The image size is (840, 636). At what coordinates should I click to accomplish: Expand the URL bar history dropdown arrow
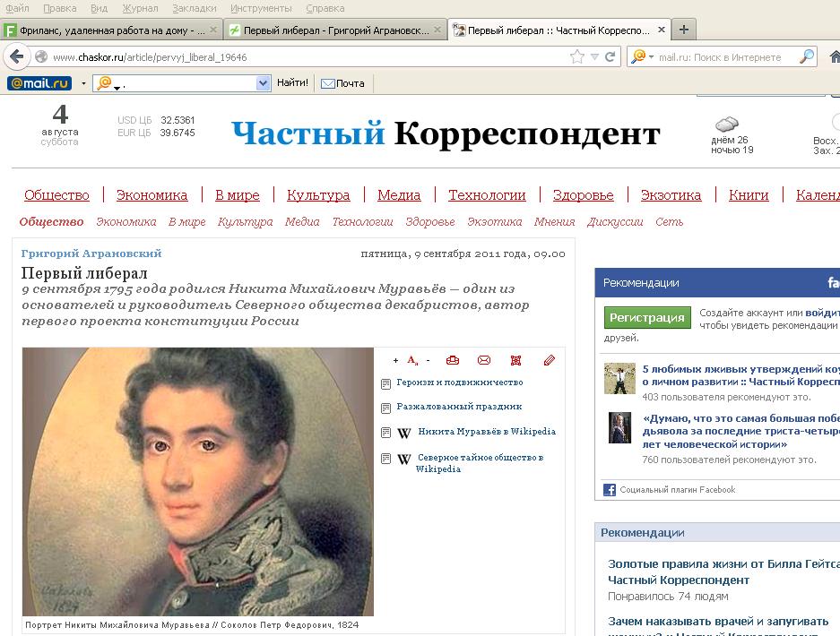pos(594,56)
